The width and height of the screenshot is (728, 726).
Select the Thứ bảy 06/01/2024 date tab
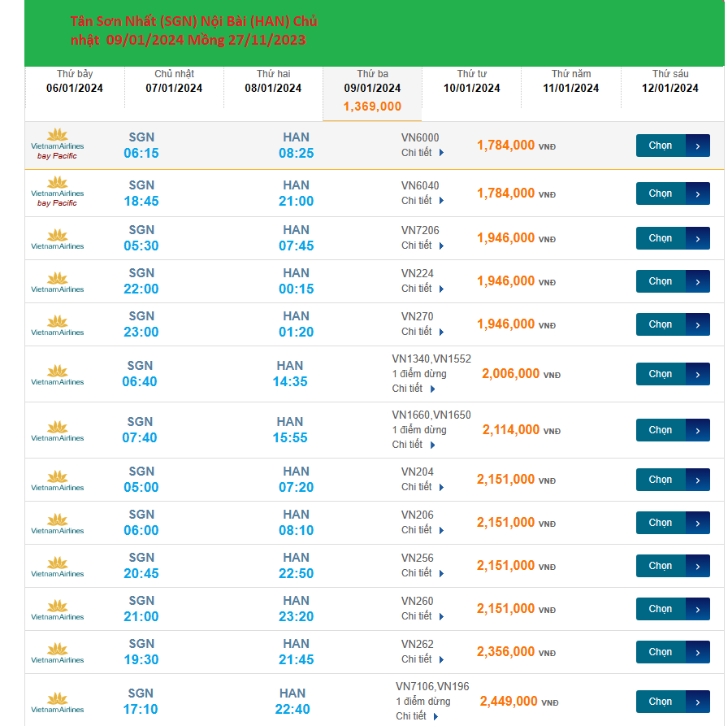[75, 81]
